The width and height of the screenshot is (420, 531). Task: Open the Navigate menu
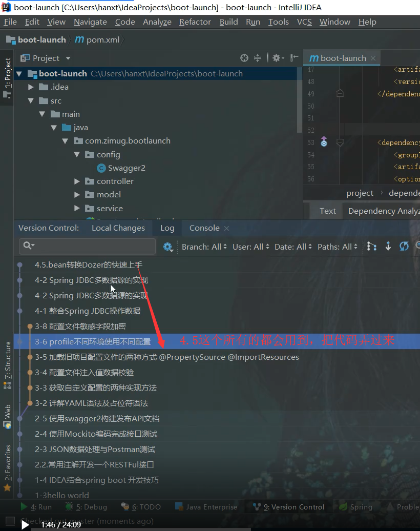click(90, 22)
